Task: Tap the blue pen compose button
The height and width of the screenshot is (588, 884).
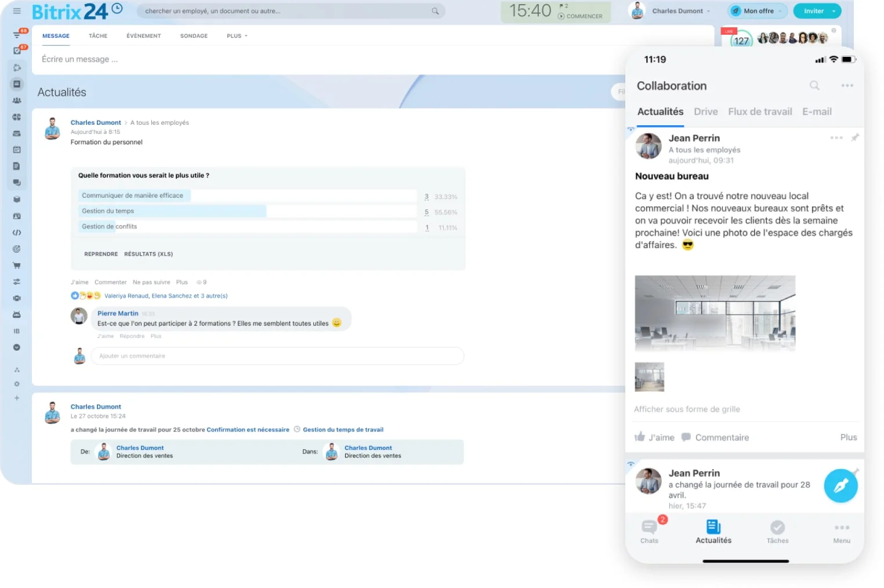Action: point(840,486)
